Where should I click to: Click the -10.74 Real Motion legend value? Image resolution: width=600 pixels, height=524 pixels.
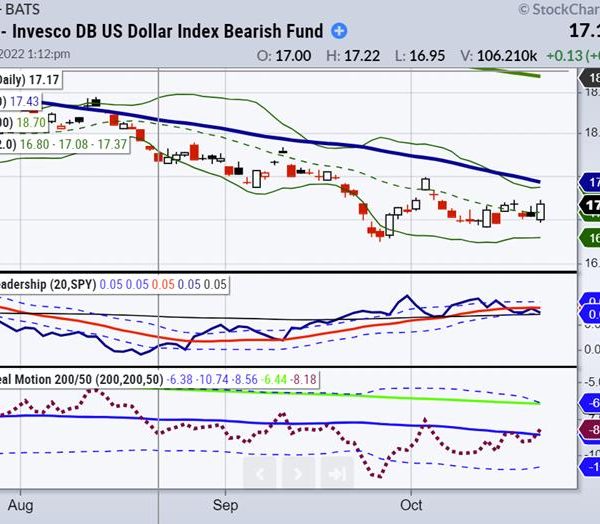(x=212, y=379)
